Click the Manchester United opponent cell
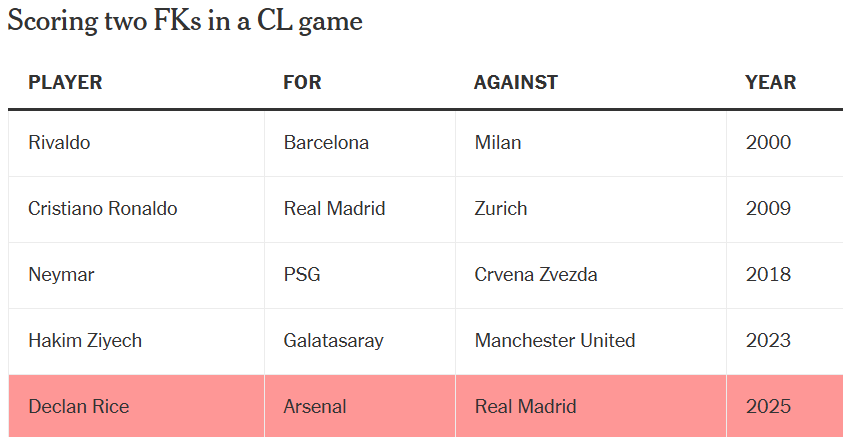Image resolution: width=843 pixels, height=437 pixels. coord(591,341)
